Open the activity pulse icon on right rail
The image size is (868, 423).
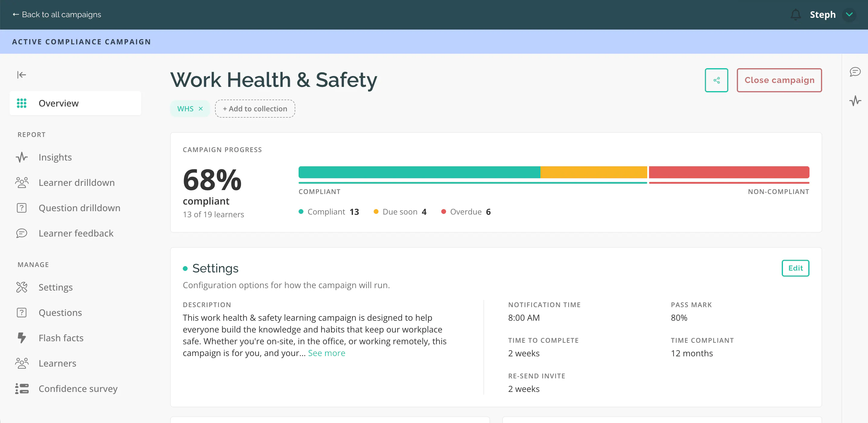(855, 100)
